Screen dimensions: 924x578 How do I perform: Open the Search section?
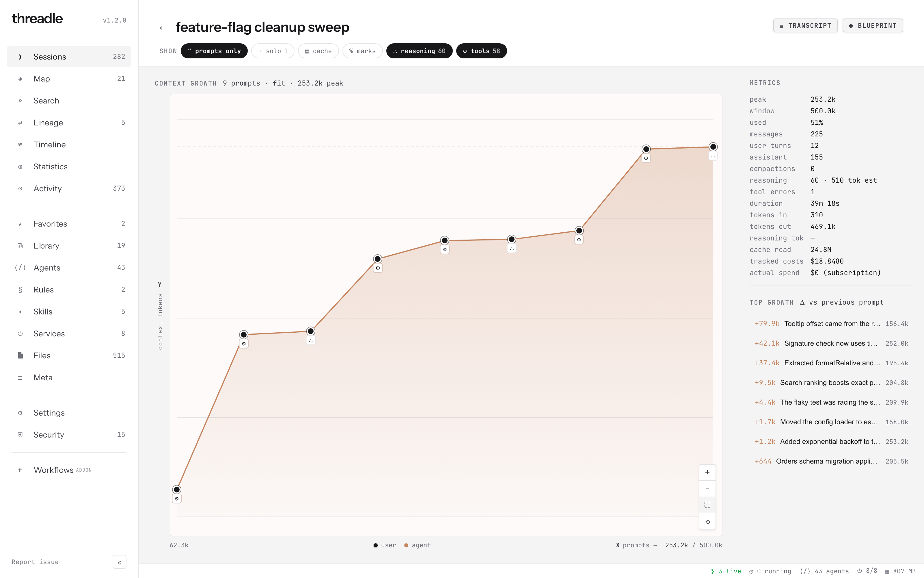click(x=69, y=101)
